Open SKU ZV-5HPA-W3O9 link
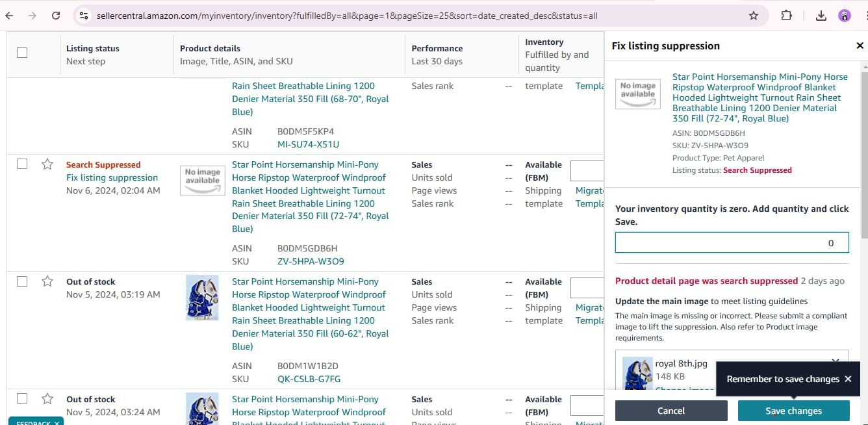This screenshot has width=868, height=425. pyautogui.click(x=311, y=261)
